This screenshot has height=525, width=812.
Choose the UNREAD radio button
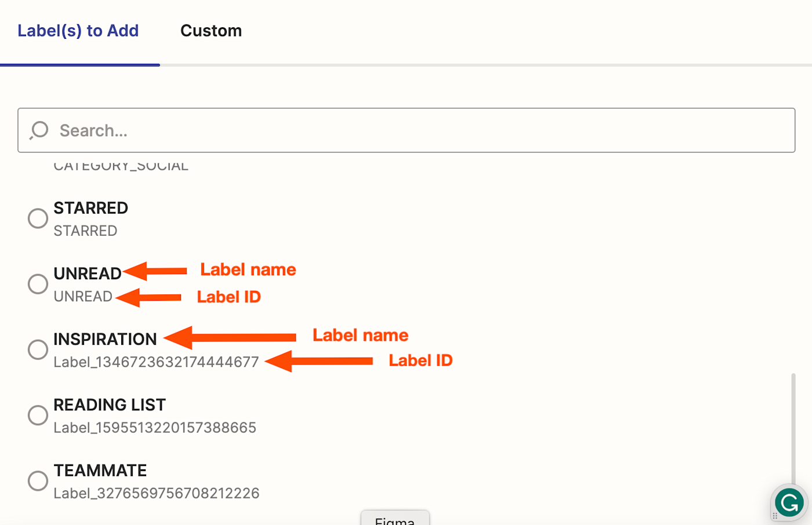pos(38,284)
